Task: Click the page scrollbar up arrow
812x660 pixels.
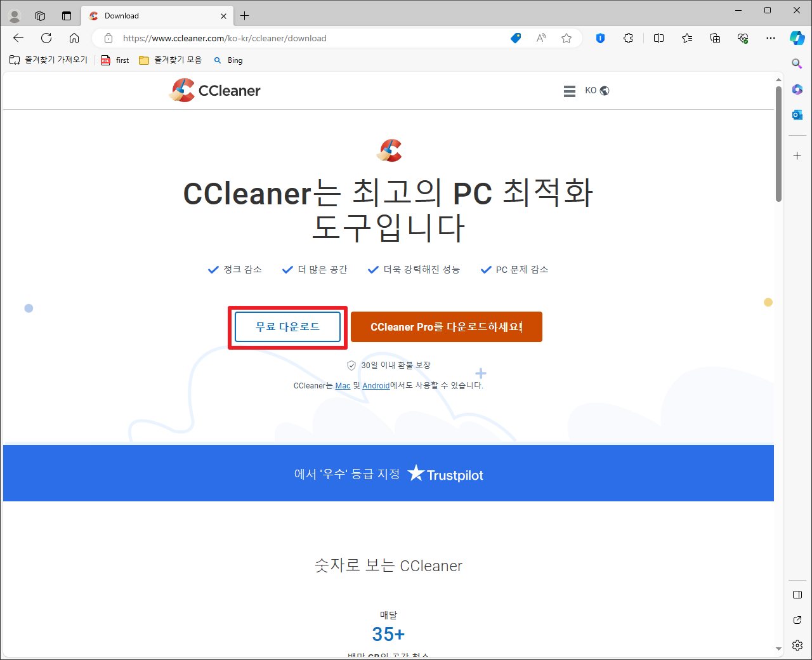Action: click(778, 80)
